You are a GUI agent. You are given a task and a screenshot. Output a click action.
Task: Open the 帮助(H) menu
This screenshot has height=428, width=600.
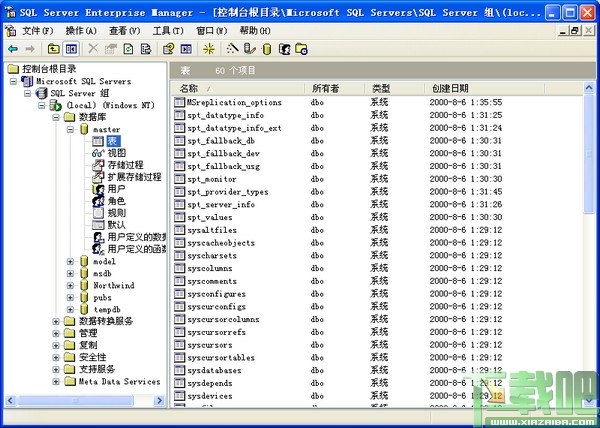[x=255, y=31]
